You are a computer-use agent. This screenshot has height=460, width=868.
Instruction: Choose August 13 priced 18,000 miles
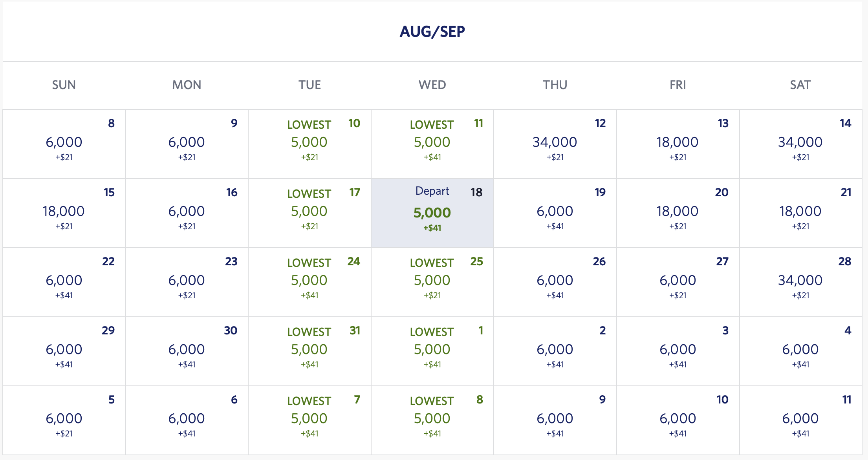[678, 143]
